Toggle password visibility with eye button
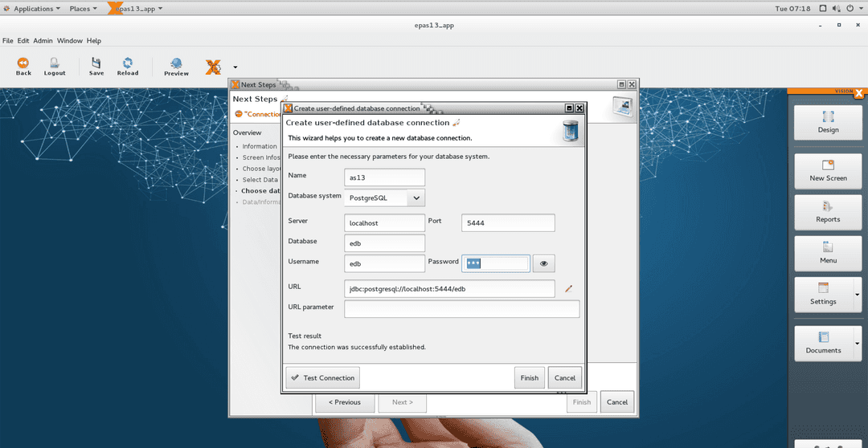868x448 pixels. pyautogui.click(x=544, y=263)
